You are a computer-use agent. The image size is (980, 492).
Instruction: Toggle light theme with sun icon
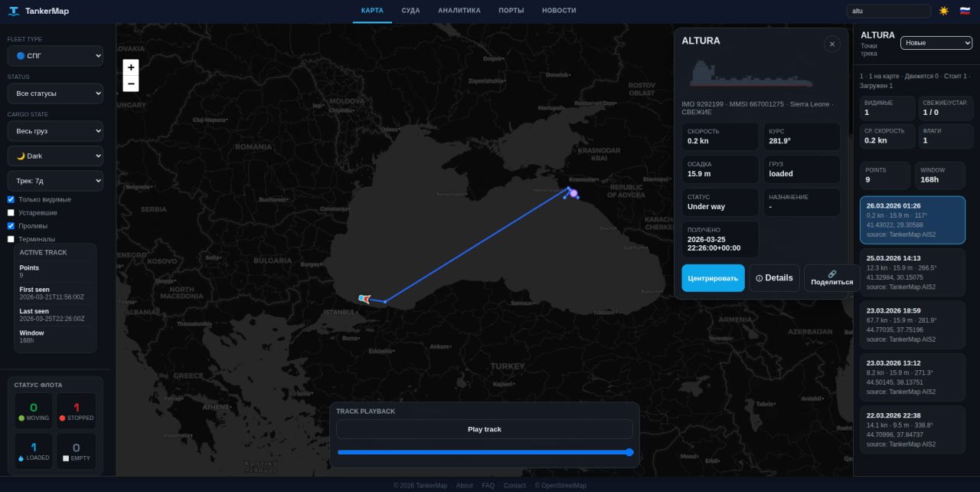click(943, 11)
